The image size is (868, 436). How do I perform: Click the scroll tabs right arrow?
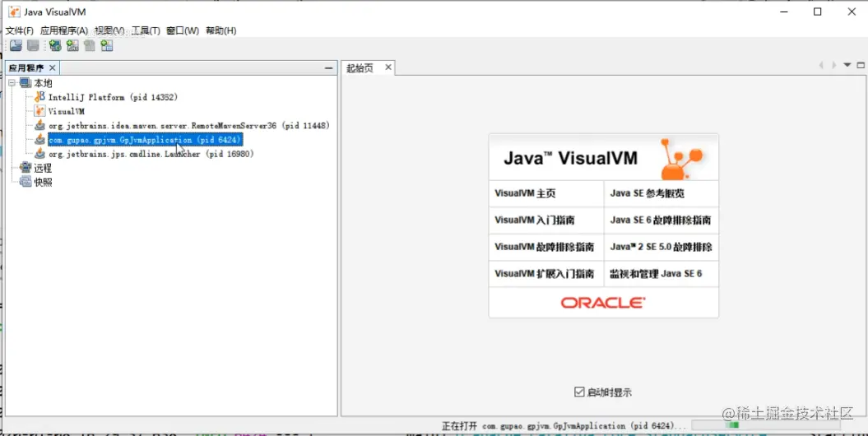(x=834, y=65)
